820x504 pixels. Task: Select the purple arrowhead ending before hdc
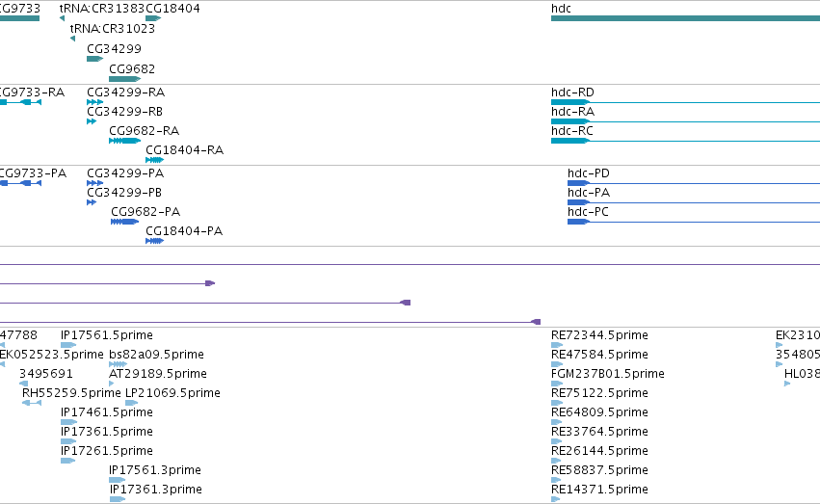536,322
